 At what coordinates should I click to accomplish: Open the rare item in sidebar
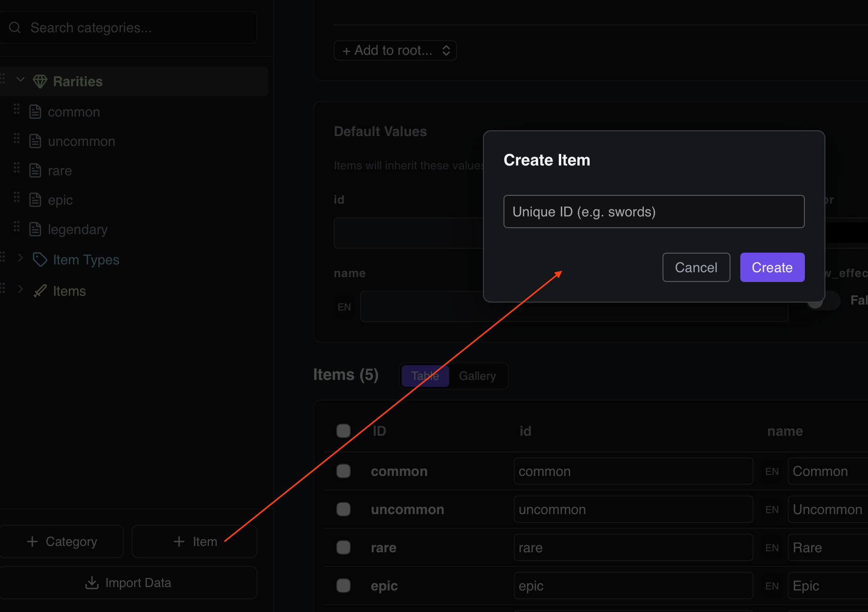(60, 171)
